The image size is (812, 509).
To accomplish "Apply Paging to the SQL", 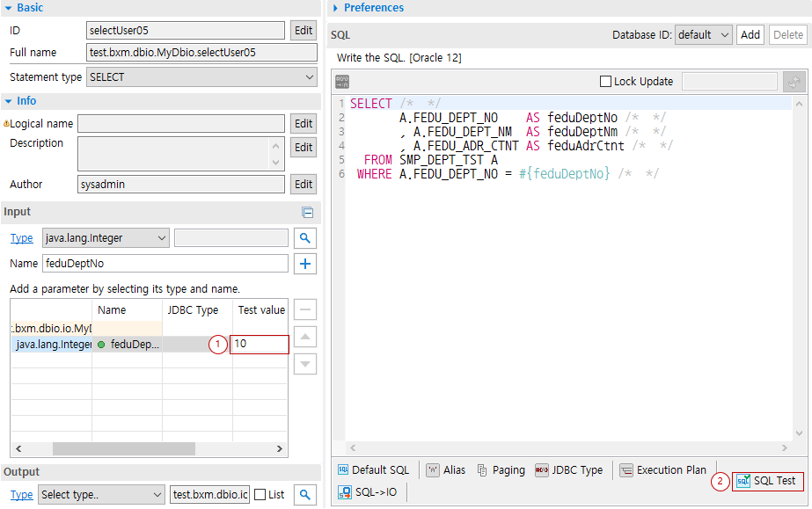I will click(x=501, y=469).
